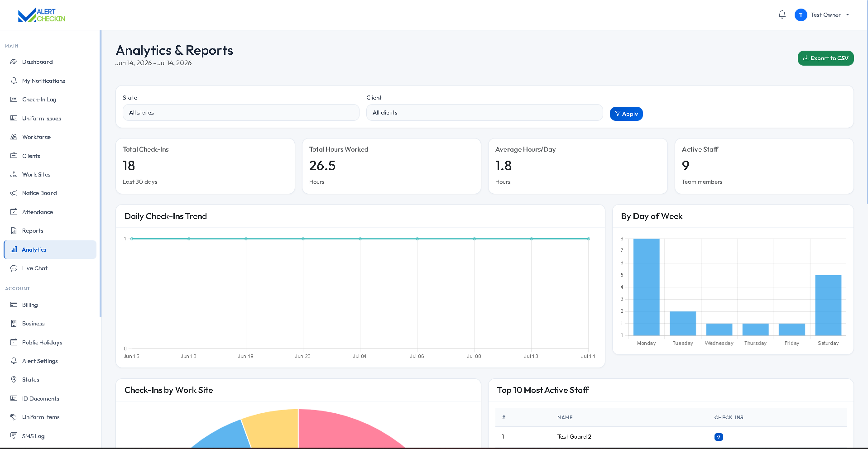Click the CHECK-INS column header
Screen dimensions: 868x449
pos(729,417)
